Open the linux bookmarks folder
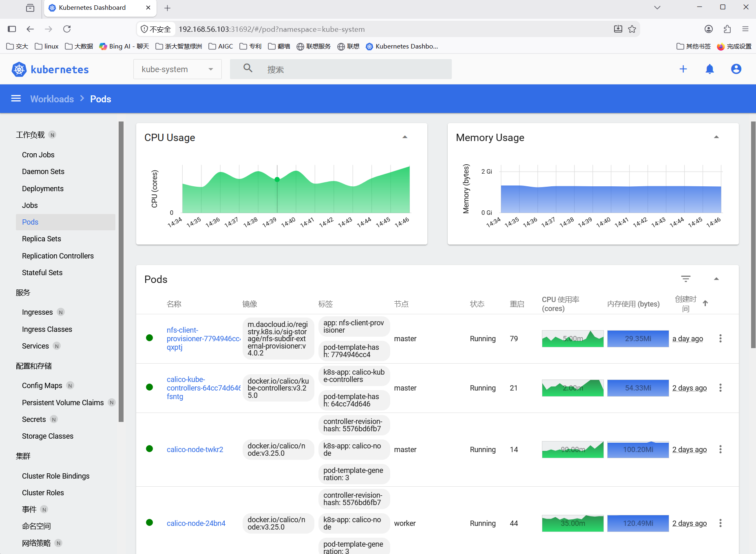 47,46
